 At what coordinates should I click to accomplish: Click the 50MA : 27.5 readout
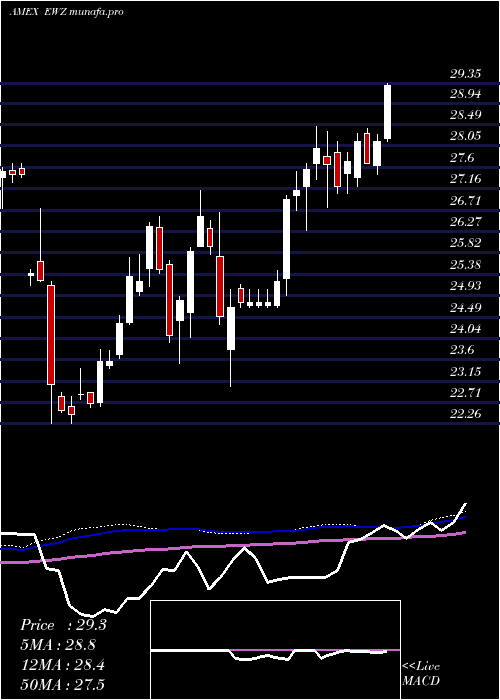[62, 685]
